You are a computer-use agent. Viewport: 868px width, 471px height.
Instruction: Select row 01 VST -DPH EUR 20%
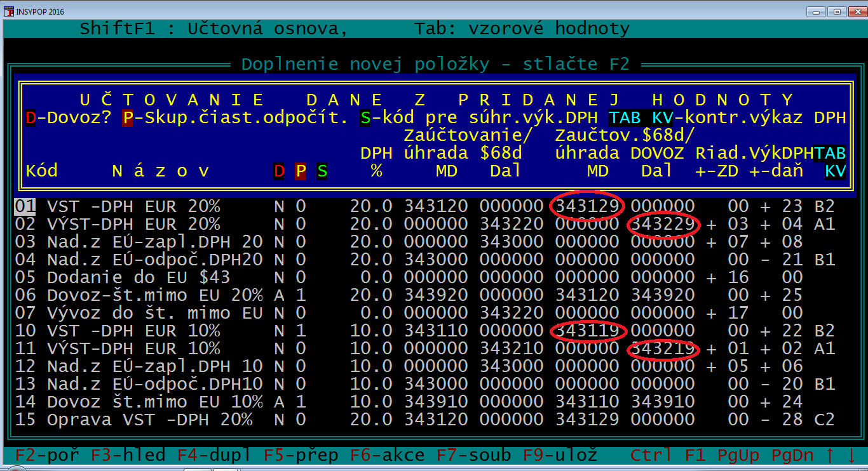(x=424, y=206)
